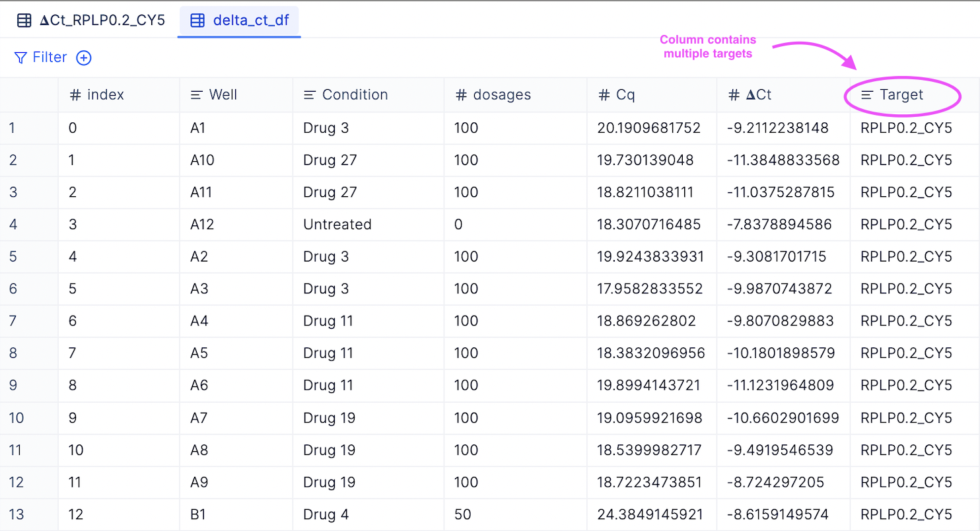Image resolution: width=980 pixels, height=531 pixels.
Task: Click text-type icon beside Condition header
Action: click(x=309, y=95)
